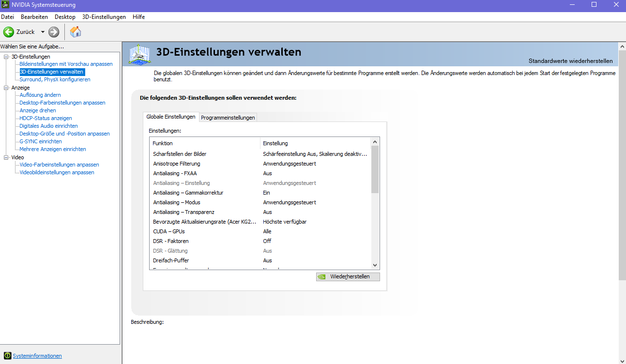Click Standardwerte wiederherstellen link

570,61
